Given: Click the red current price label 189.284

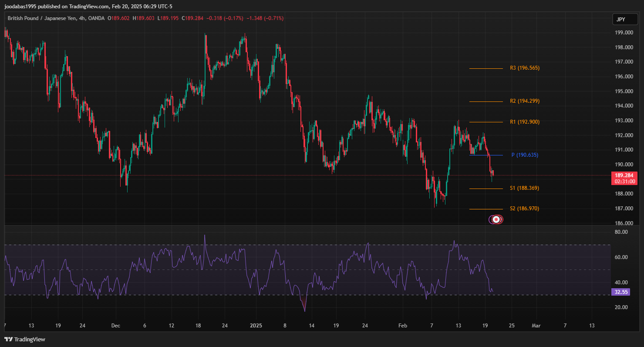Looking at the screenshot, I should 624,175.
